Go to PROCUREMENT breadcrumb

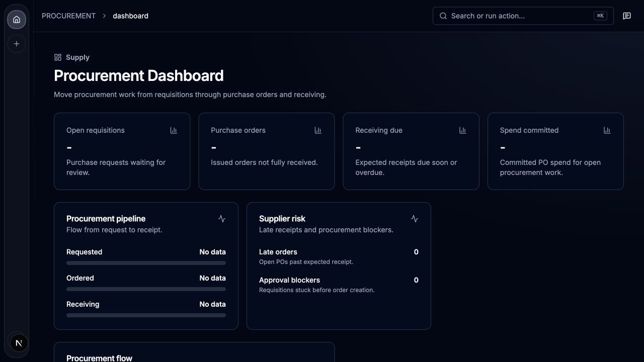point(68,16)
